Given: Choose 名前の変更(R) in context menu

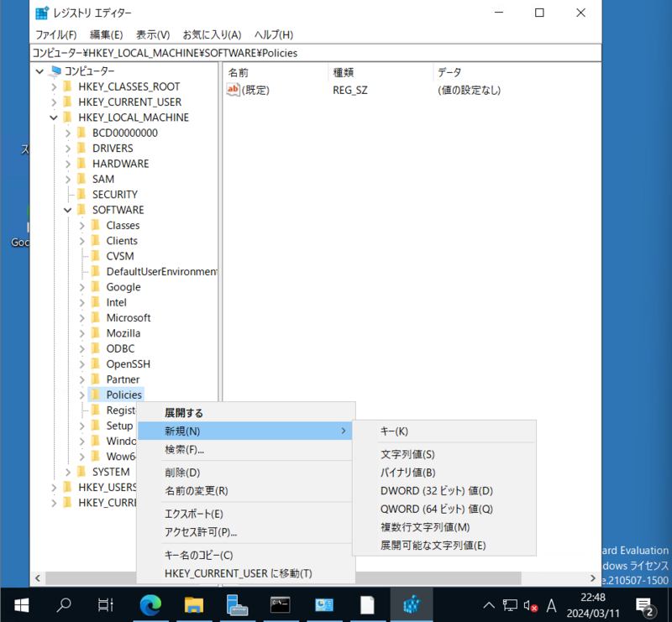Looking at the screenshot, I should click(x=245, y=491).
